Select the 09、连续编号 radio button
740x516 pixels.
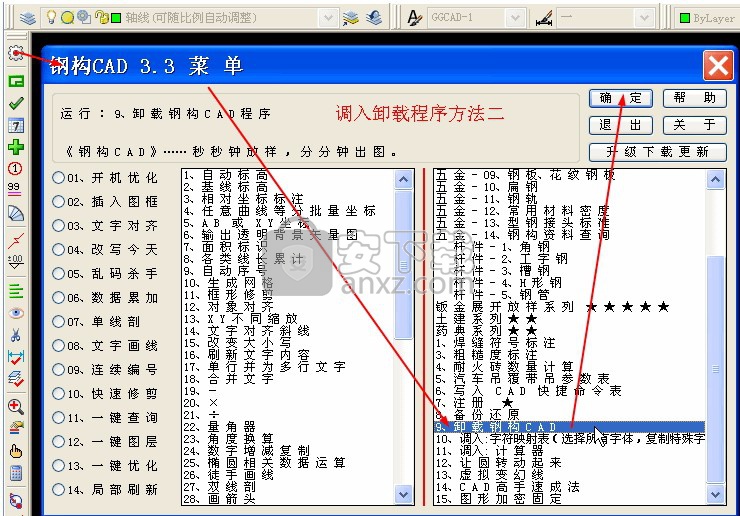59,369
